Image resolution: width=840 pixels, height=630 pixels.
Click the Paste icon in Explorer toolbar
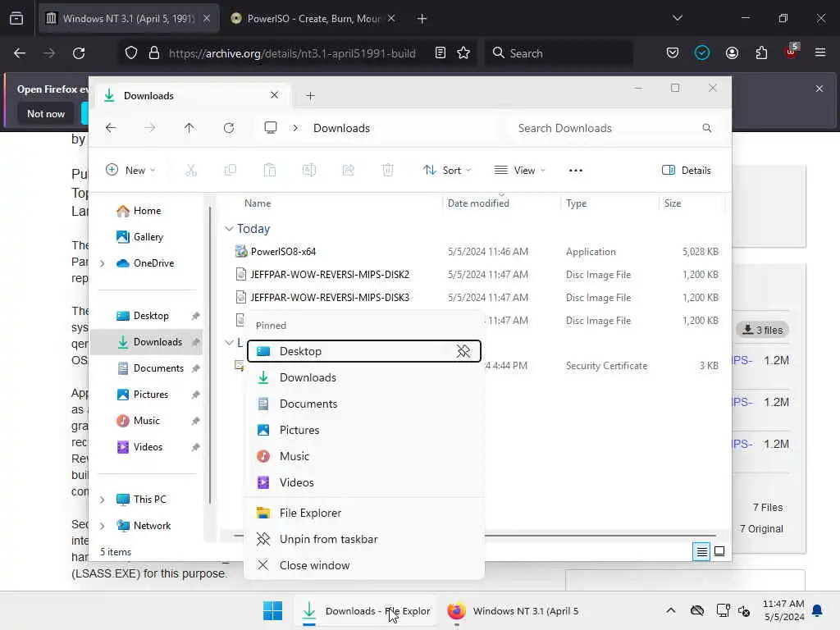[269, 171]
